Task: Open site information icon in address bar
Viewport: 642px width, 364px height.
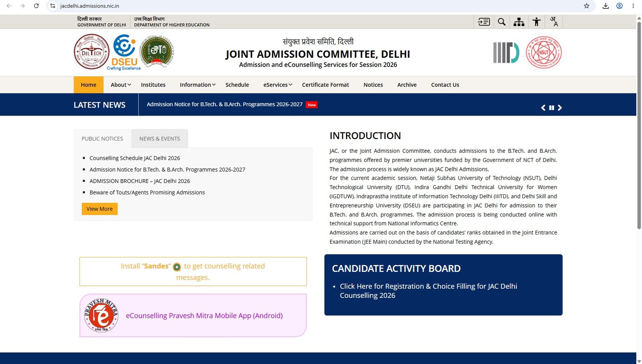Action: click(x=53, y=6)
